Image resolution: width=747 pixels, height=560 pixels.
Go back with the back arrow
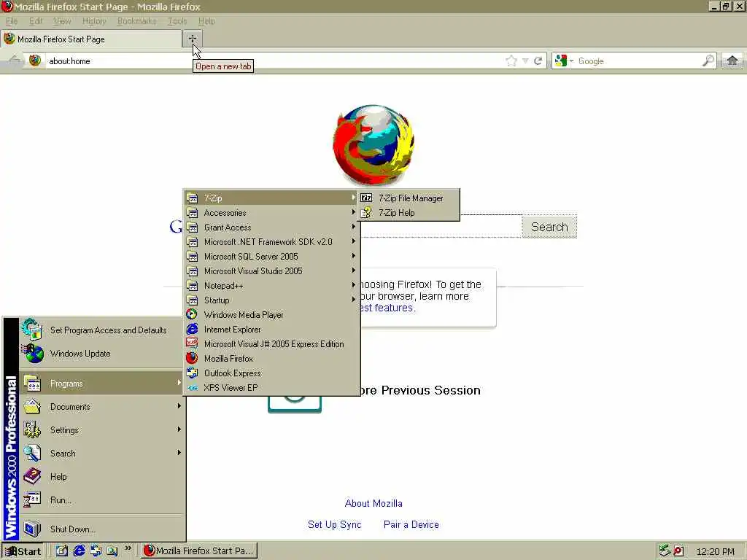[15, 61]
